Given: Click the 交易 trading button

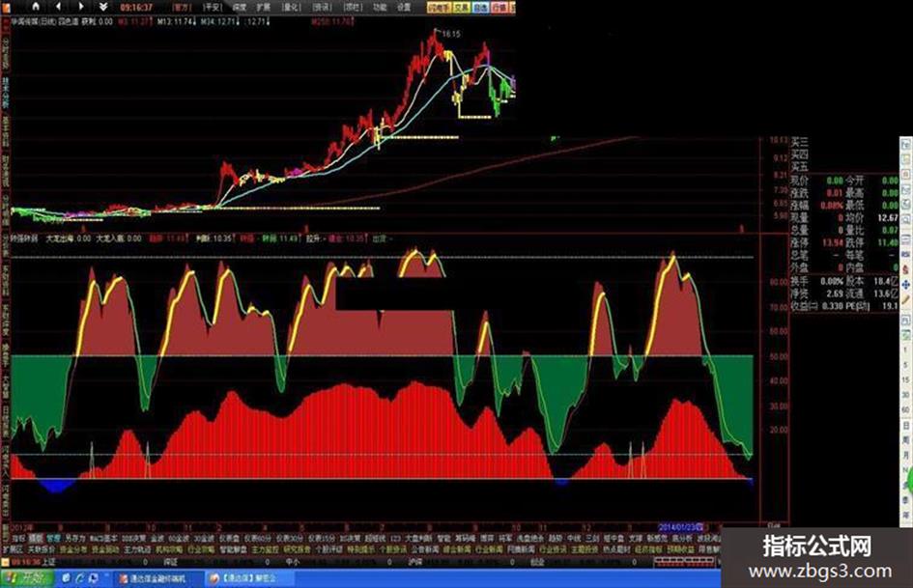Looking at the screenshot, I should 462,8.
